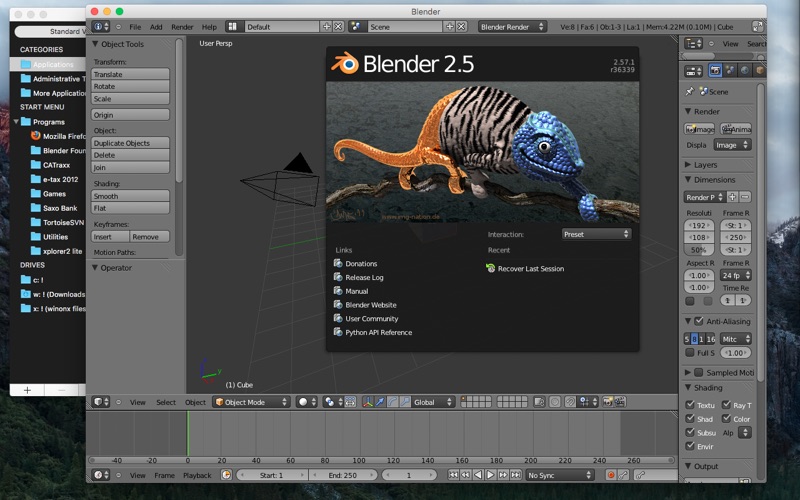Open the Render menu in the top header
800x500 pixels.
coord(182,26)
